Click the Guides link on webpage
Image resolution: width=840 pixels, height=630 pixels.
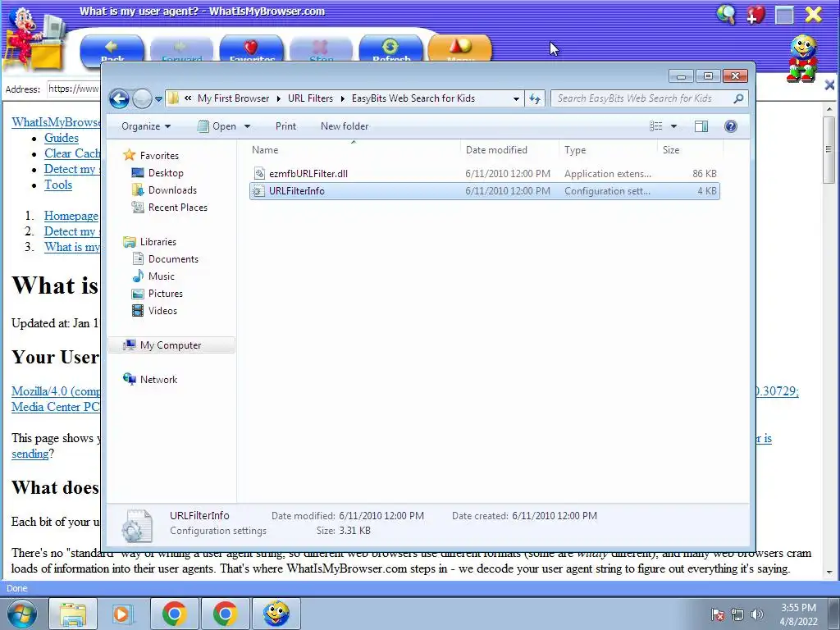pos(61,138)
